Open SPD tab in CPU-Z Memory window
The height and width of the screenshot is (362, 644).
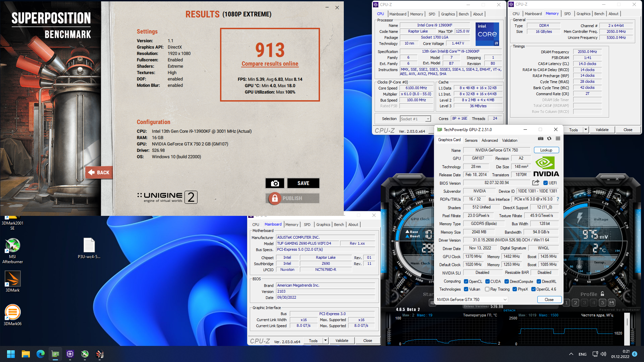click(567, 14)
